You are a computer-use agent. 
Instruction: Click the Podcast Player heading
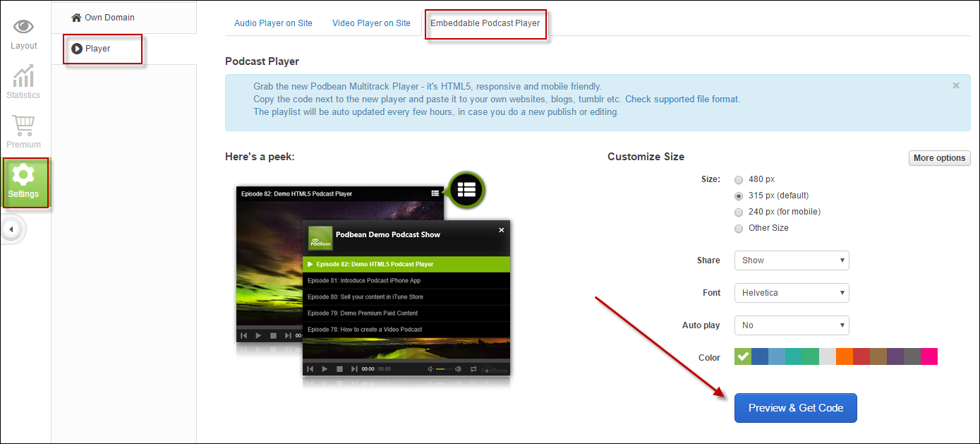(262, 61)
